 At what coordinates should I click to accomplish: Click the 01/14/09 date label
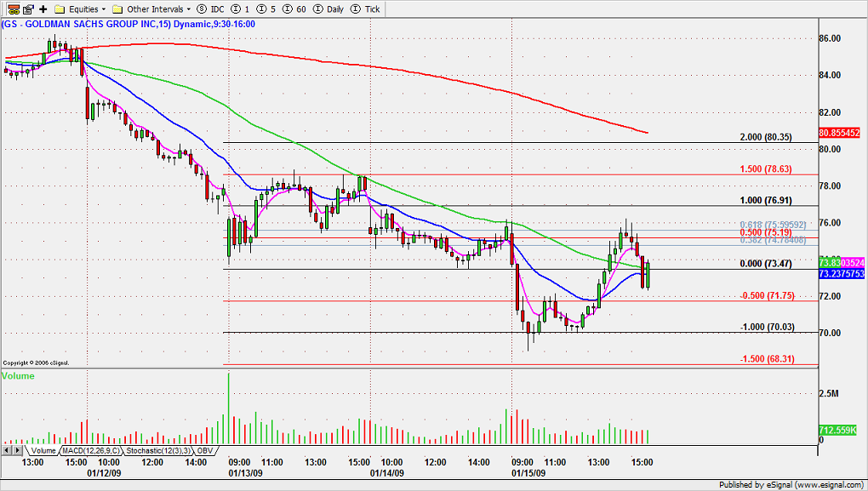[x=387, y=473]
